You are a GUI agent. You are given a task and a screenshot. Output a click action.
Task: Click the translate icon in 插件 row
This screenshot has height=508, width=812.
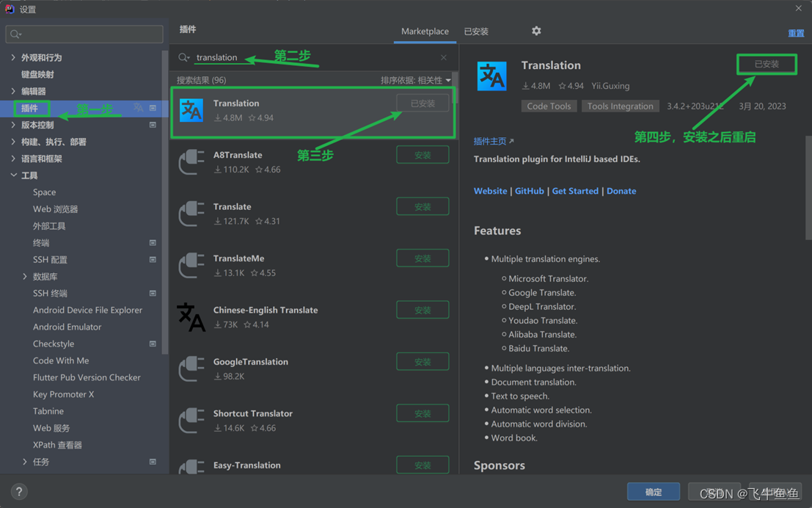click(139, 107)
